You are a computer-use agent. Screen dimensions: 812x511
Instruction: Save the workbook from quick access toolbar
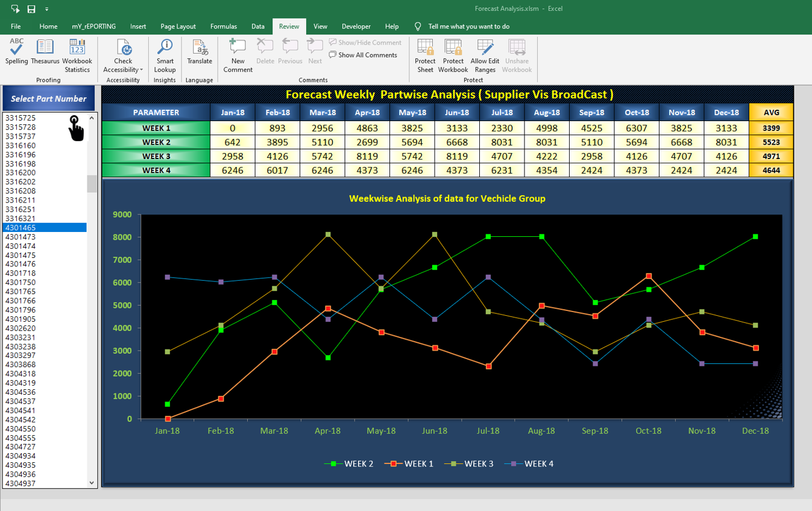point(31,9)
